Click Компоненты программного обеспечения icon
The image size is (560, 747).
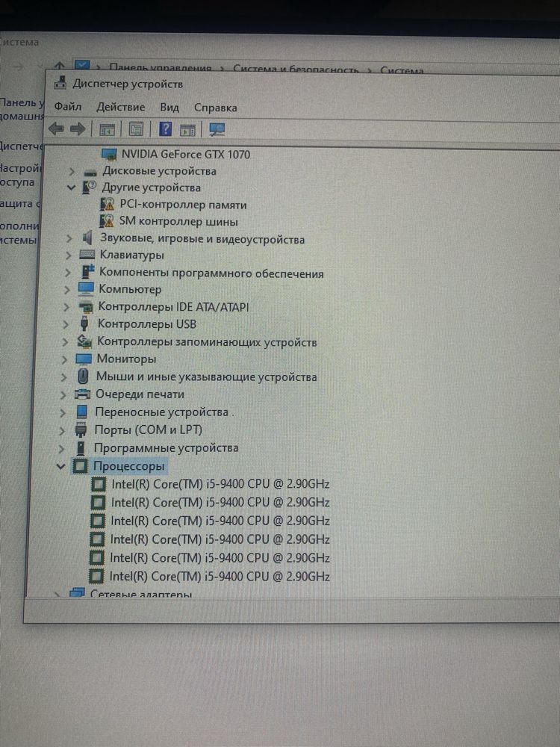tap(87, 272)
